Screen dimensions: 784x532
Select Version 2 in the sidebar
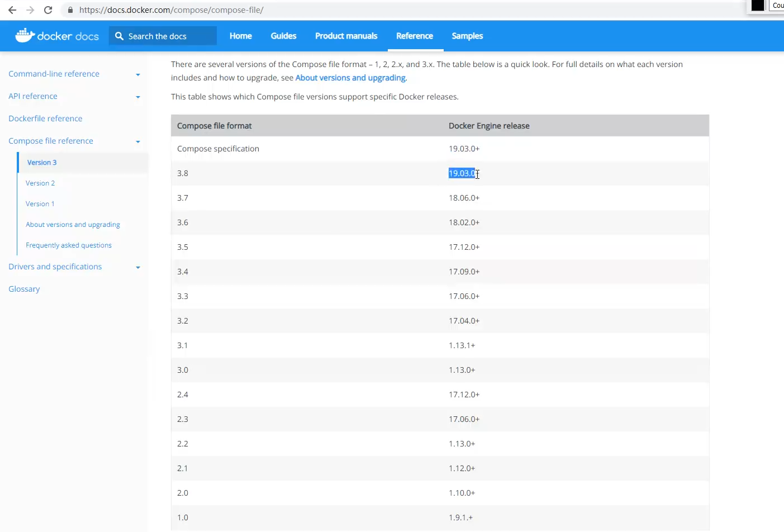[40, 183]
